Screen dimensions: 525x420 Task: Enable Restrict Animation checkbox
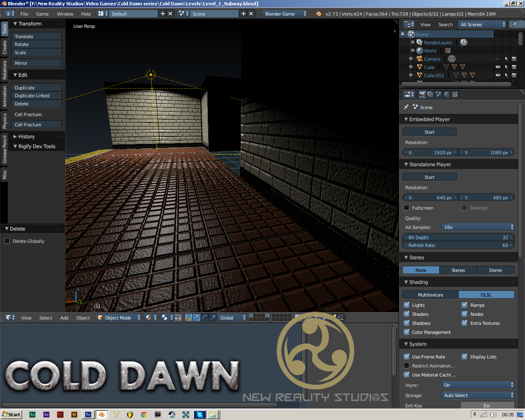click(x=406, y=365)
